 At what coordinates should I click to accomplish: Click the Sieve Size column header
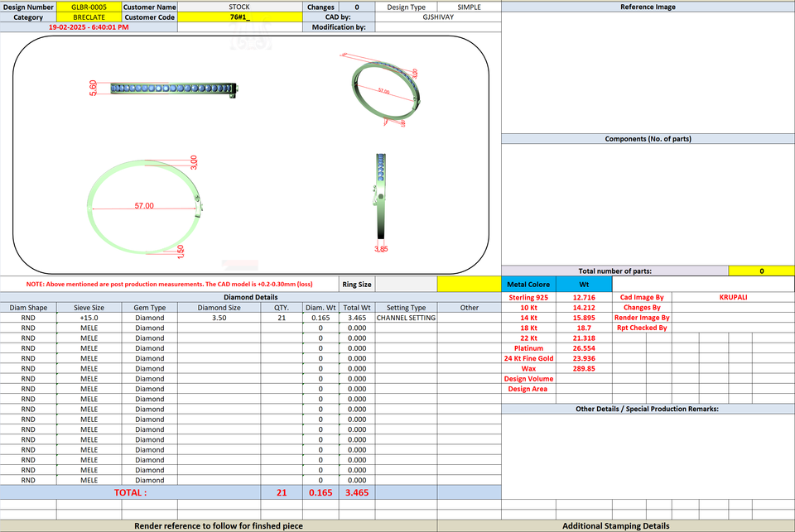click(89, 308)
